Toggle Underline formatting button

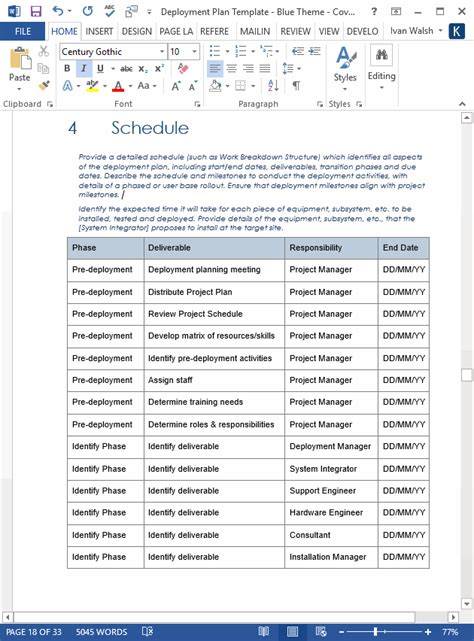point(100,68)
